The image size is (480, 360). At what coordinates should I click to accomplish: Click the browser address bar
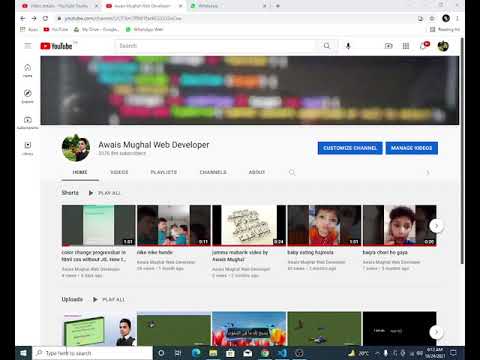233,18
